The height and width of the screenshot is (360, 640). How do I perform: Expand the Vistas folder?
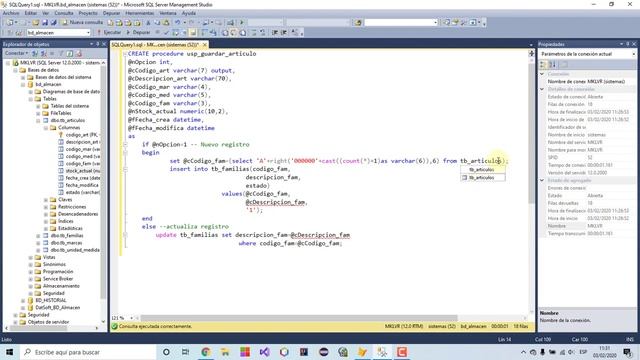coord(31,257)
